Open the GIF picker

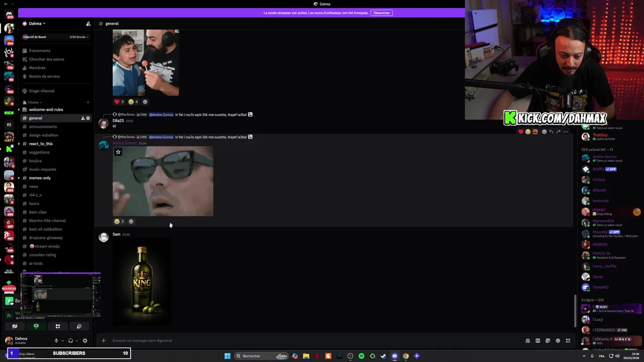538,340
